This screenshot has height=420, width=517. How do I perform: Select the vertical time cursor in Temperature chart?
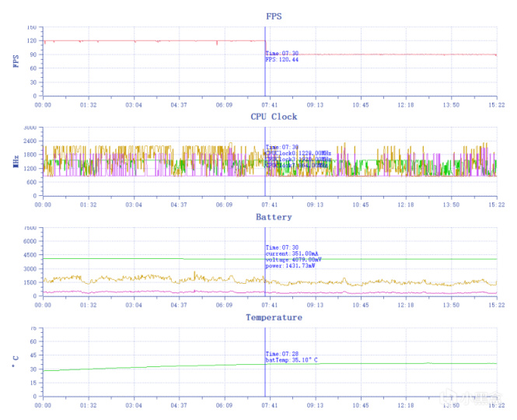pyautogui.click(x=265, y=362)
